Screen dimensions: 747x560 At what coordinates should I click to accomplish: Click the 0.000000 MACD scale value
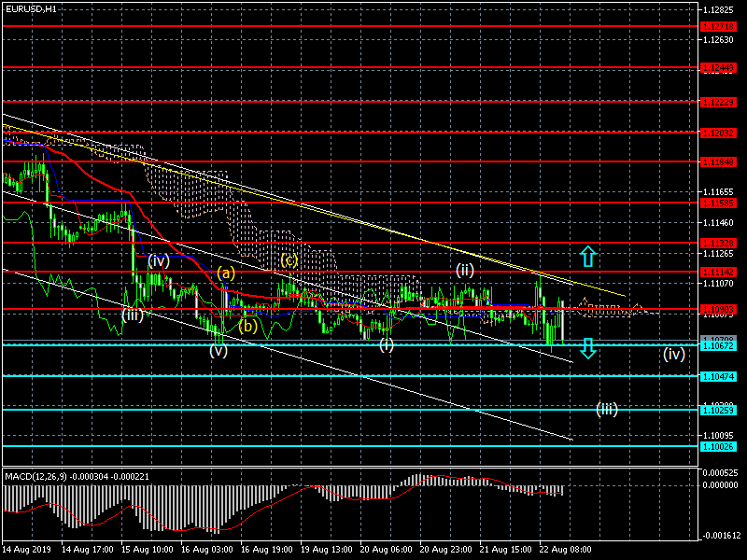point(720,484)
